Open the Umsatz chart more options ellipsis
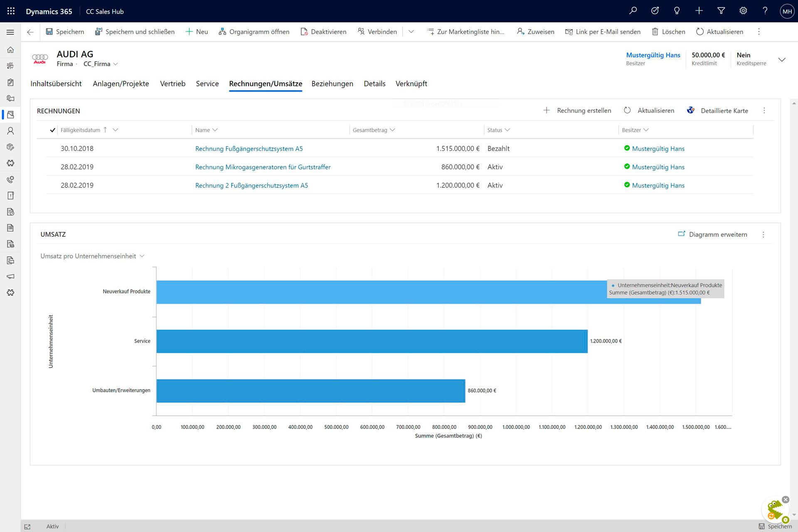Viewport: 798px width, 532px height. 763,235
